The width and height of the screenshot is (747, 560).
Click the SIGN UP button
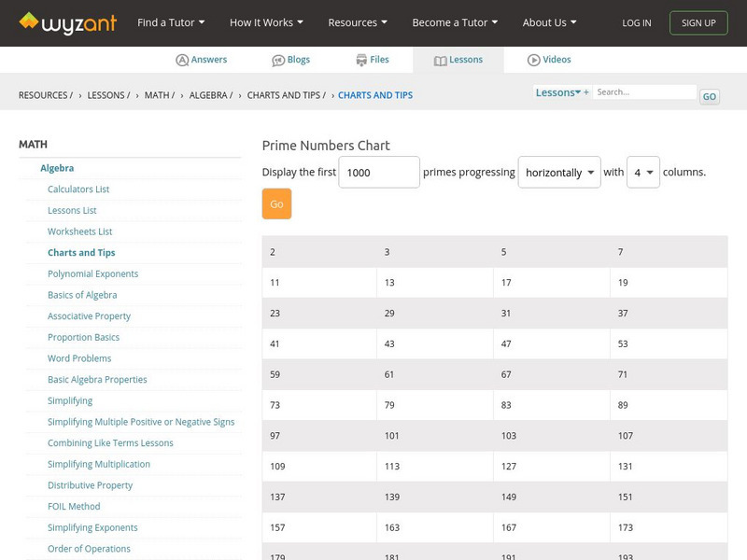pyautogui.click(x=698, y=23)
